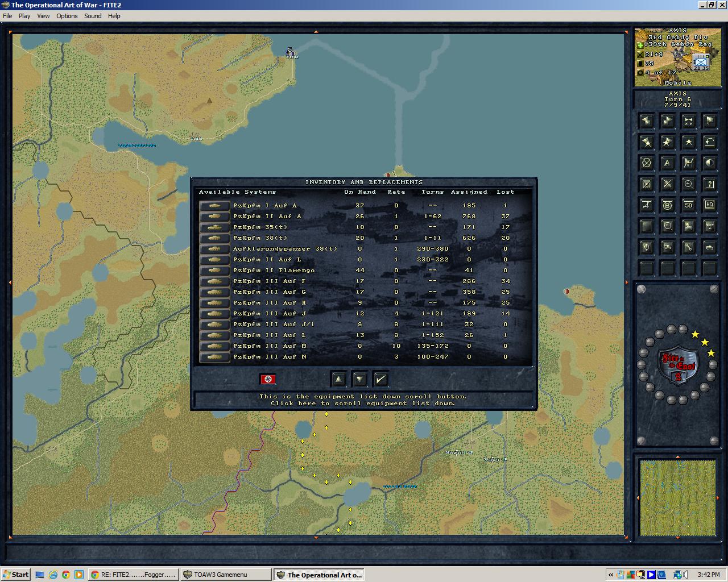The height and width of the screenshot is (582, 728).
Task: Open the RE: FITE2 Fogger Chrome taskbar window
Action: (x=134, y=575)
